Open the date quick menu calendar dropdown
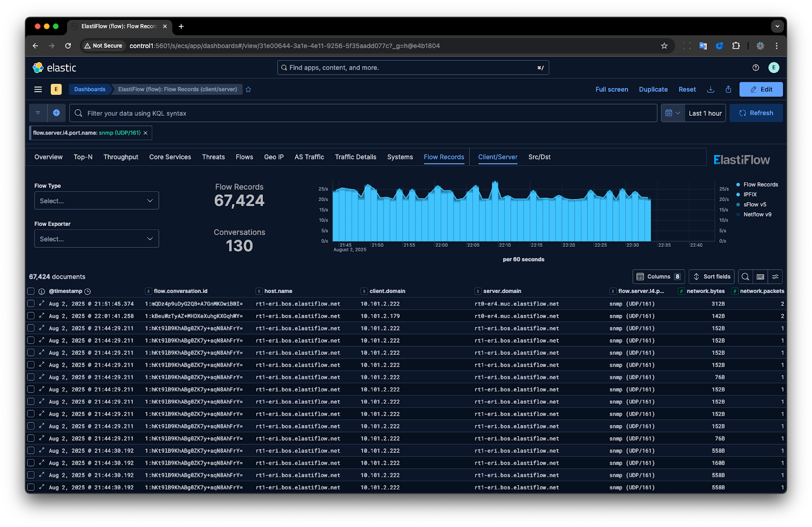This screenshot has height=527, width=812. 673,113
